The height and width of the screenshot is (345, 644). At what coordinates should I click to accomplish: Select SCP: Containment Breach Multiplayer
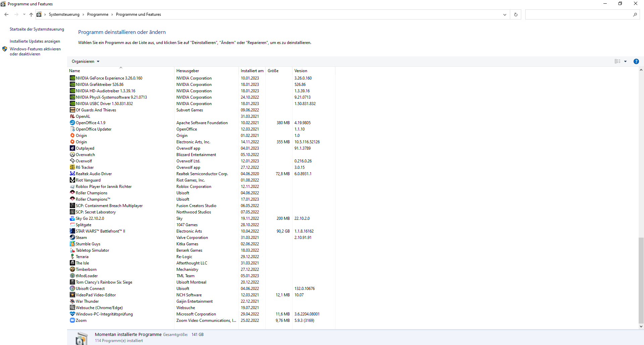[x=202, y=205]
